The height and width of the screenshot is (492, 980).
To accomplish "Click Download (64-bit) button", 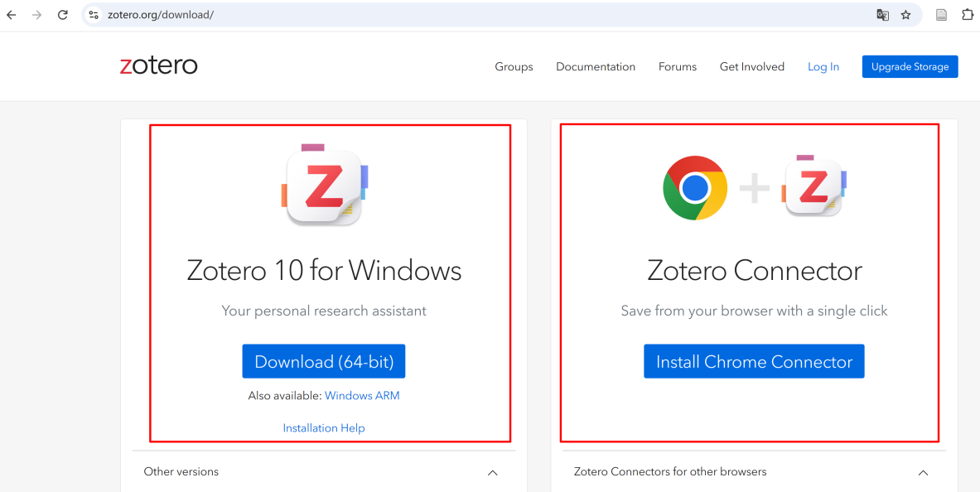I will (x=324, y=361).
